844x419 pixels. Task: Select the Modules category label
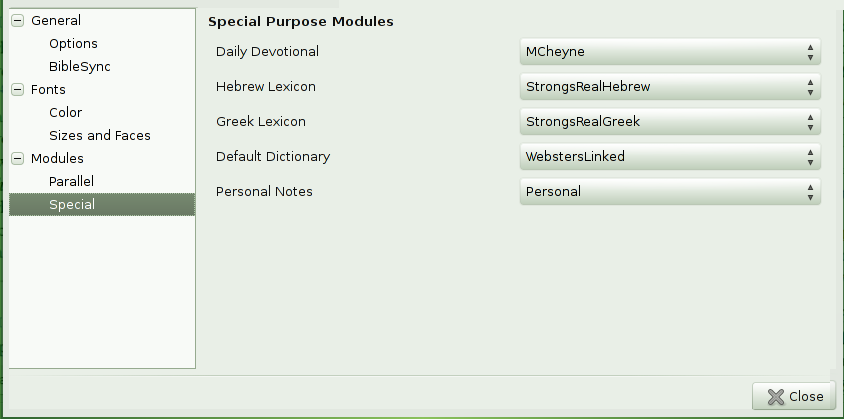[57, 158]
